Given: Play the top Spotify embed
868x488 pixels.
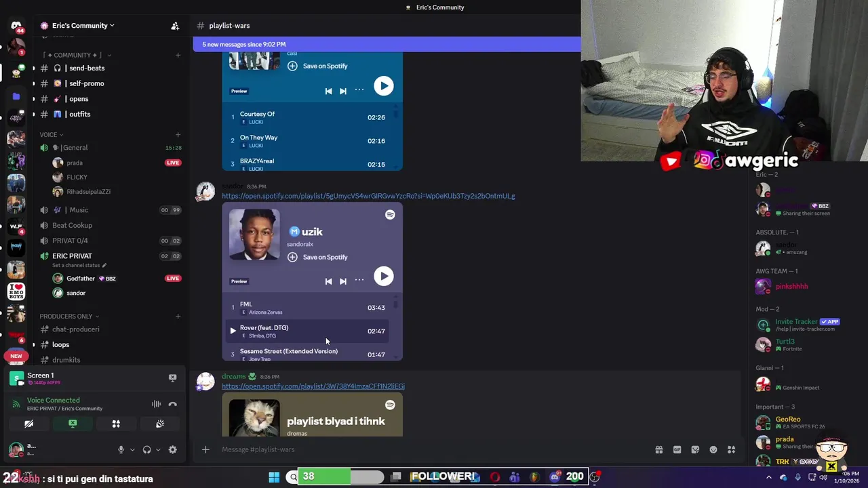Looking at the screenshot, I should click(384, 85).
